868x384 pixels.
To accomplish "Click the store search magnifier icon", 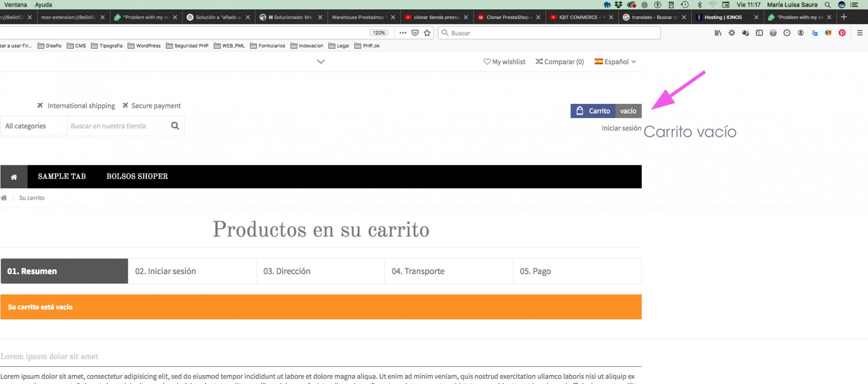I will tap(175, 126).
